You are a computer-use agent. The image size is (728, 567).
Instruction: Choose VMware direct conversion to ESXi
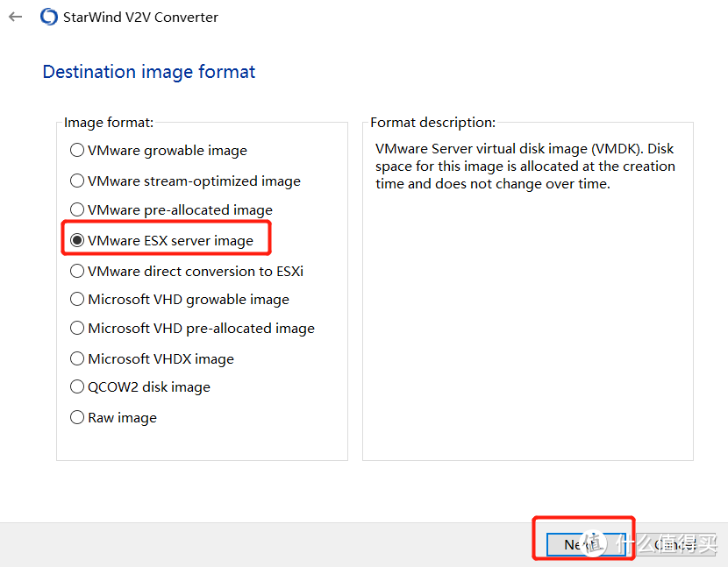77,271
